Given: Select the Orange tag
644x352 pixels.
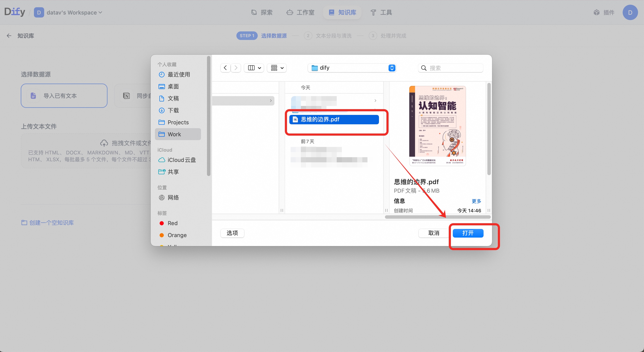Looking at the screenshot, I should click(x=177, y=235).
